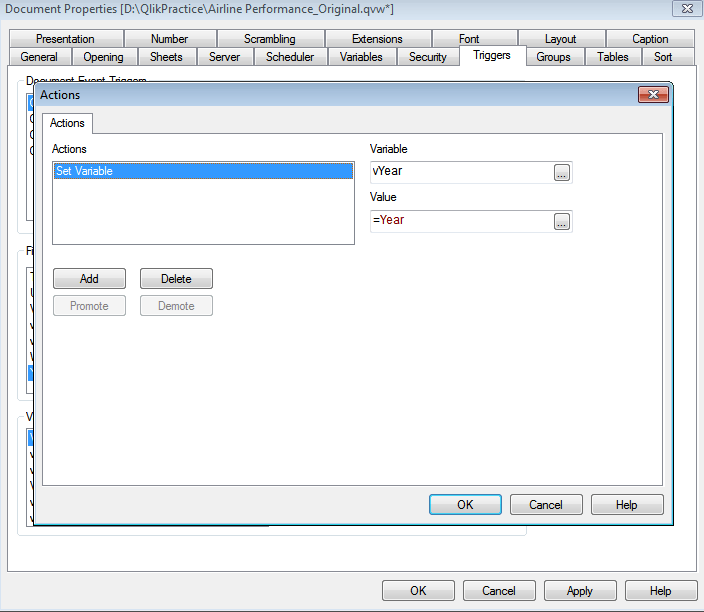Screen dimensions: 704x612
Task: Cancel the Actions dialog
Action: pyautogui.click(x=546, y=505)
